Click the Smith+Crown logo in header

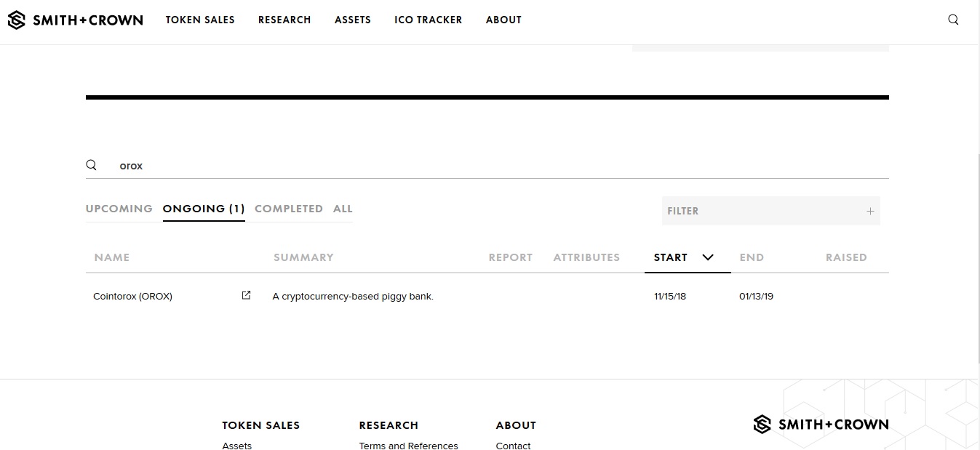coord(75,20)
